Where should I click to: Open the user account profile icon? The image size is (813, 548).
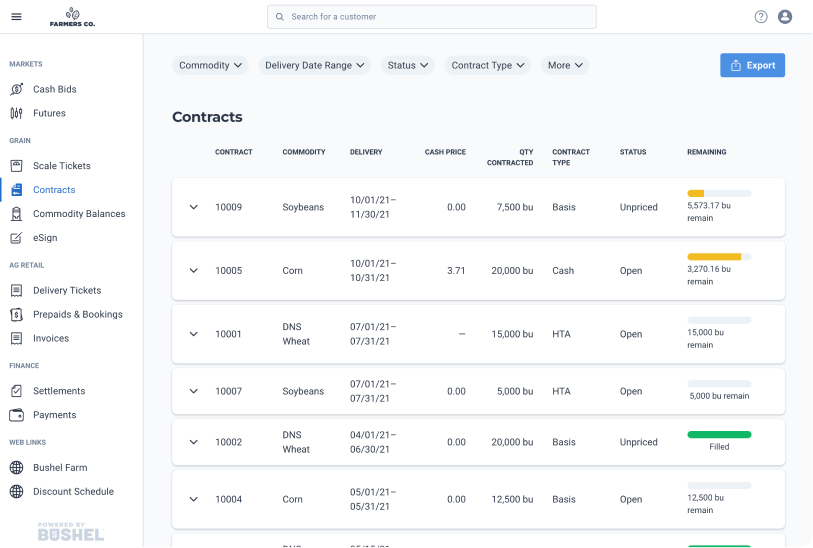(785, 17)
